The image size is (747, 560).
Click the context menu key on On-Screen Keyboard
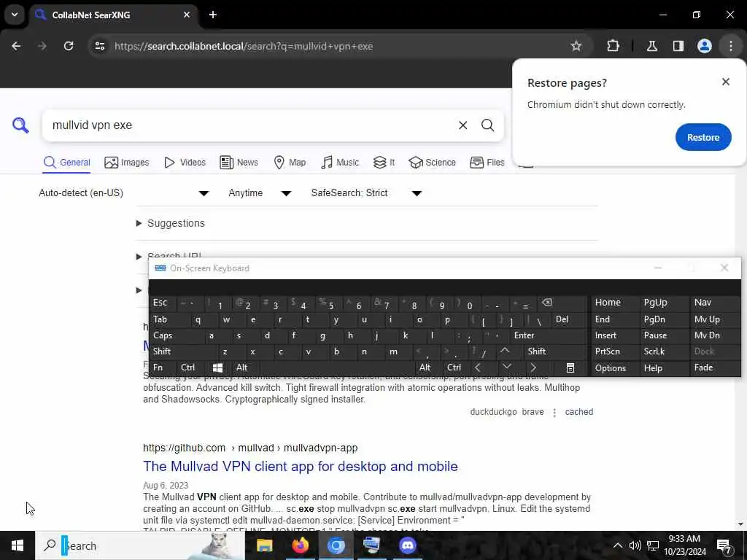click(x=570, y=367)
